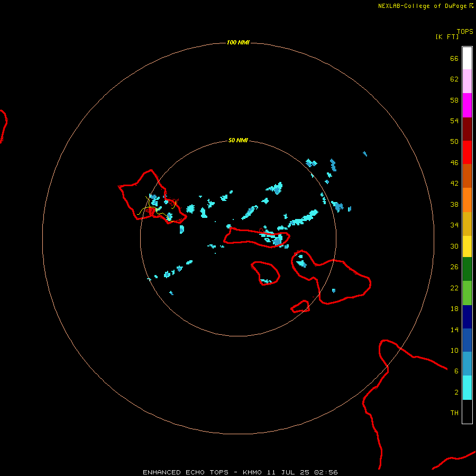
Task: Click the '18' legend value
Action: tap(454, 309)
